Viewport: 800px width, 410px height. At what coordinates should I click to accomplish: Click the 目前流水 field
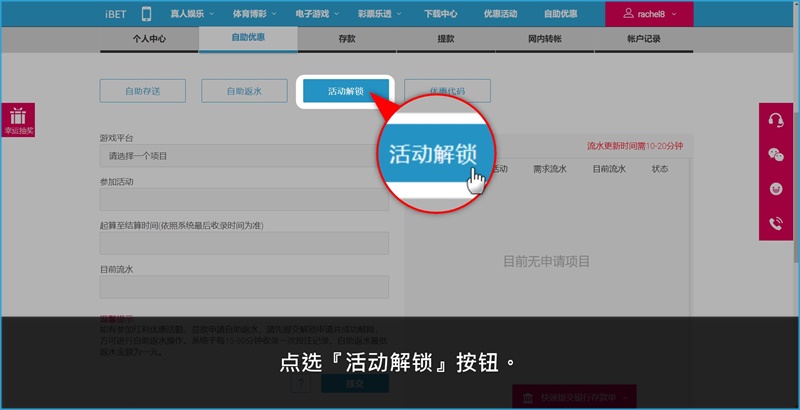(244, 287)
